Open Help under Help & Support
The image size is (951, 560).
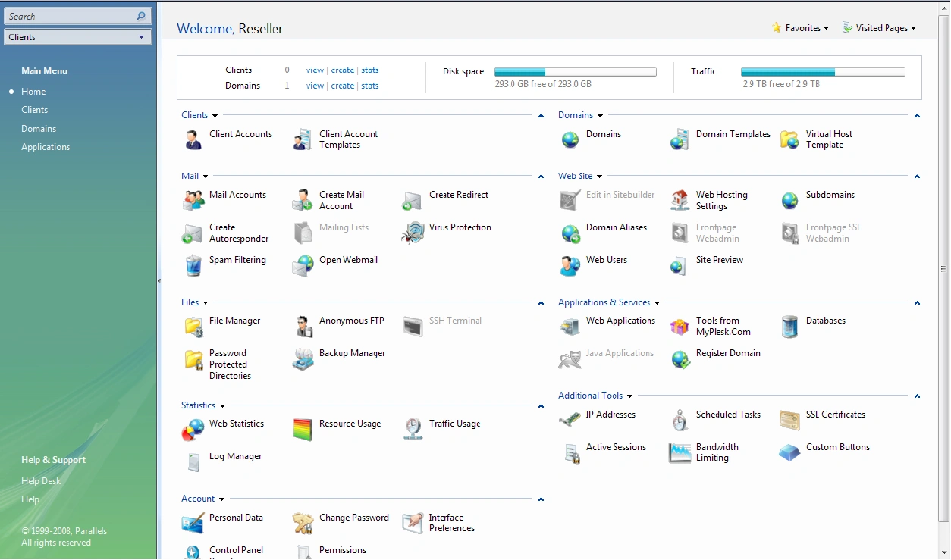pos(30,499)
